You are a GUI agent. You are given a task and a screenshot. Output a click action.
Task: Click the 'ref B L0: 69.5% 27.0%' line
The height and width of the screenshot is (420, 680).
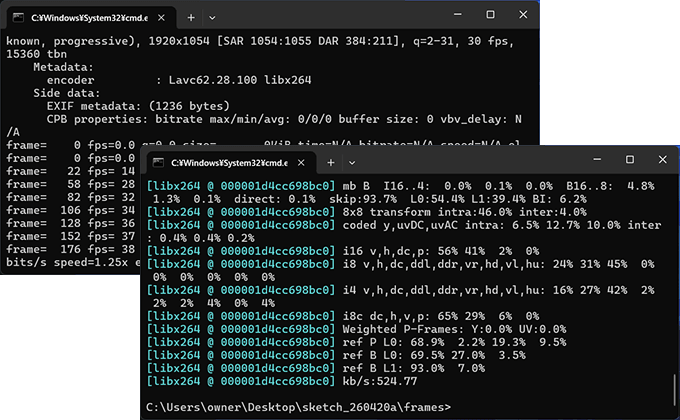pos(336,355)
